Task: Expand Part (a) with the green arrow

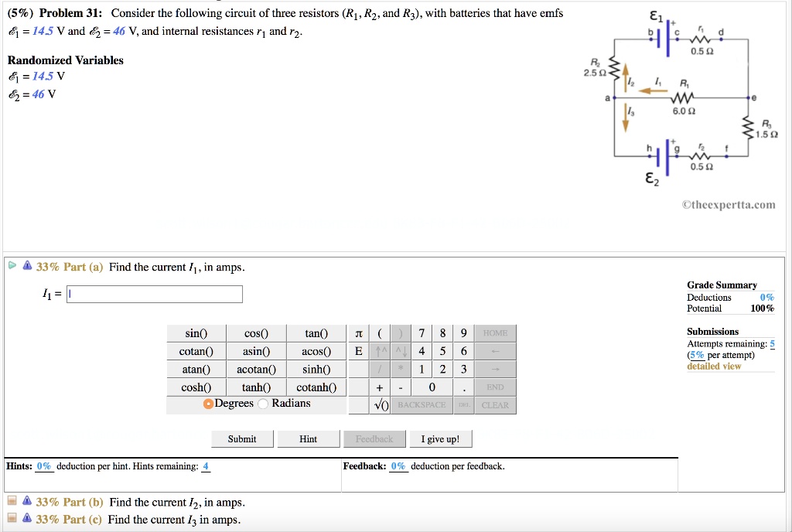Action: click(x=12, y=265)
